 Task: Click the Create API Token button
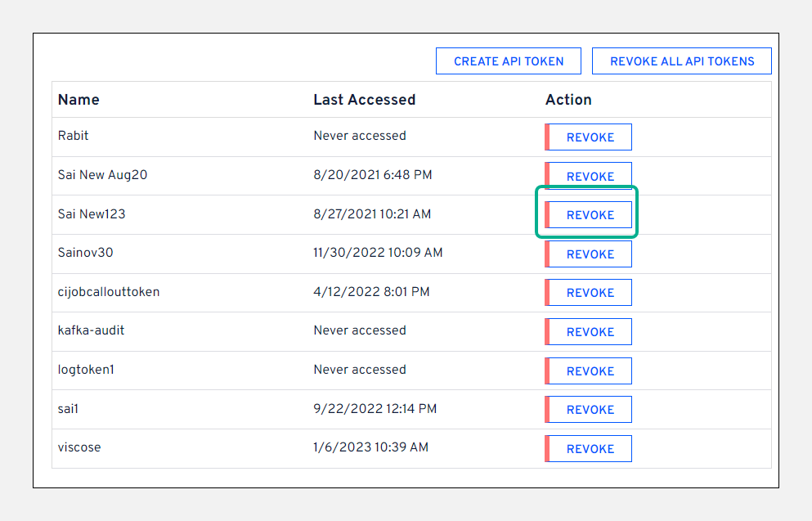[508, 61]
